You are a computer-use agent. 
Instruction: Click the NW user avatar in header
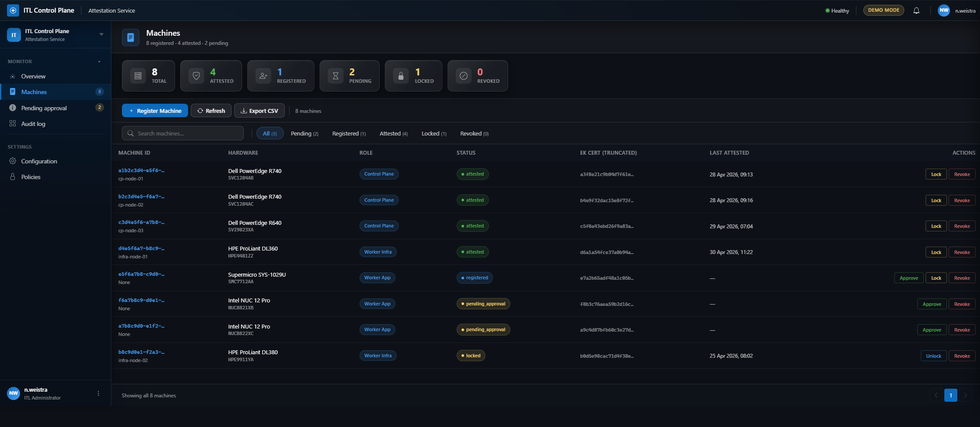coord(943,10)
